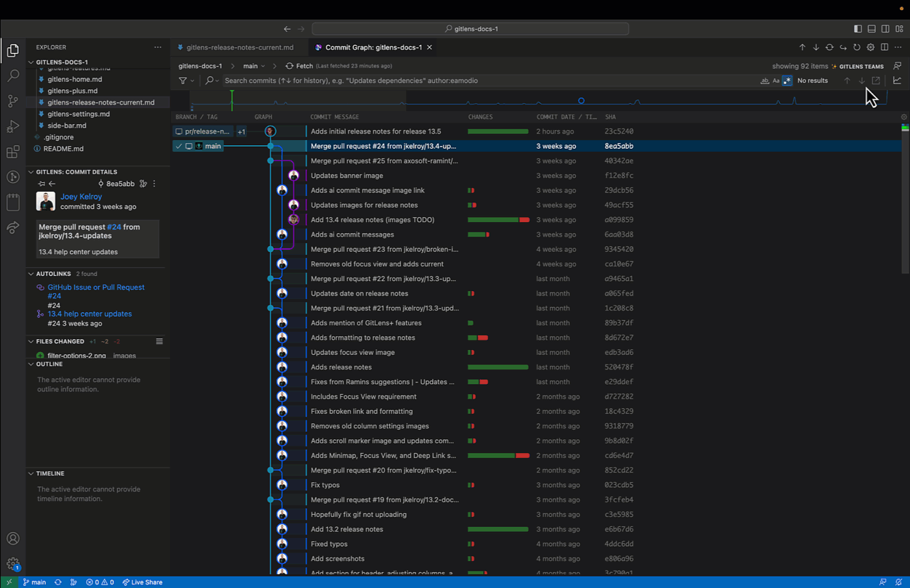
Task: Click the 13.4 help center updates link
Action: 89,314
